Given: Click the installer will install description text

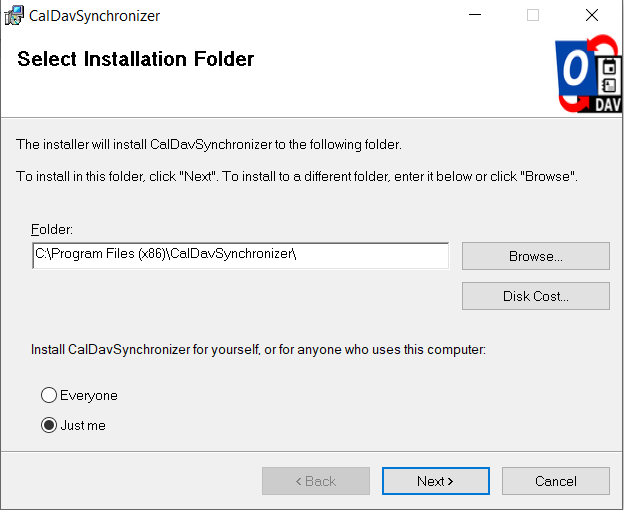Looking at the screenshot, I should tap(209, 144).
